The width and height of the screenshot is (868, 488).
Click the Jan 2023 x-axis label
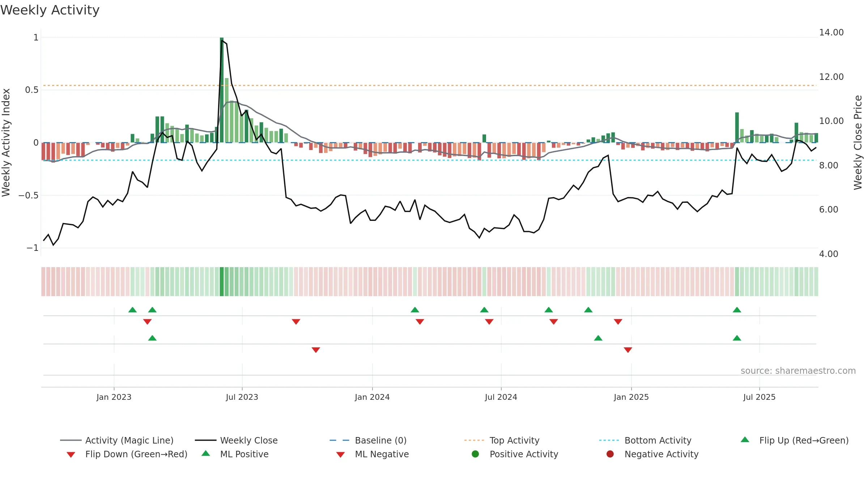point(114,397)
